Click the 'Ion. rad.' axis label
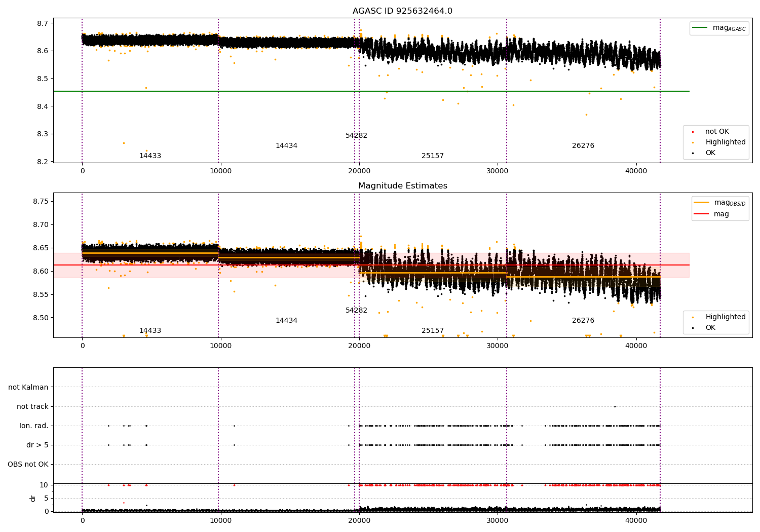This screenshot has height=532, width=760. click(34, 426)
